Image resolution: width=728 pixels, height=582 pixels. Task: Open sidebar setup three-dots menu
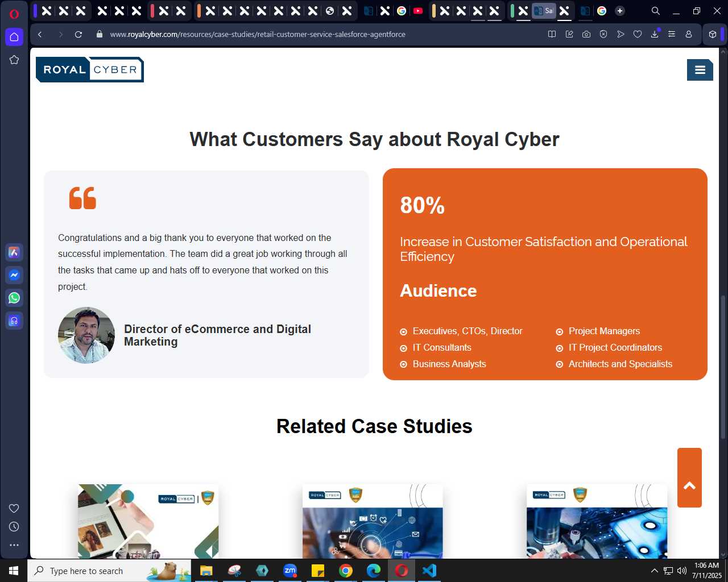(x=14, y=544)
